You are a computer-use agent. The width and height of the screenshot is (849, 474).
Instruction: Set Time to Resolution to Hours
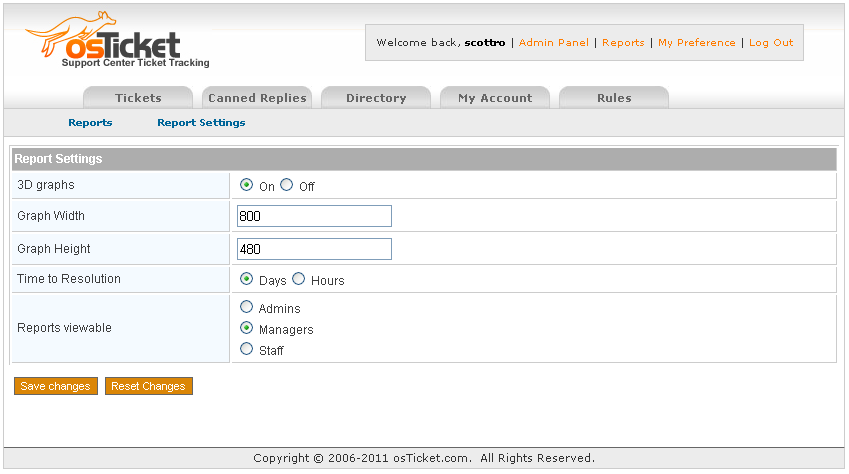299,279
